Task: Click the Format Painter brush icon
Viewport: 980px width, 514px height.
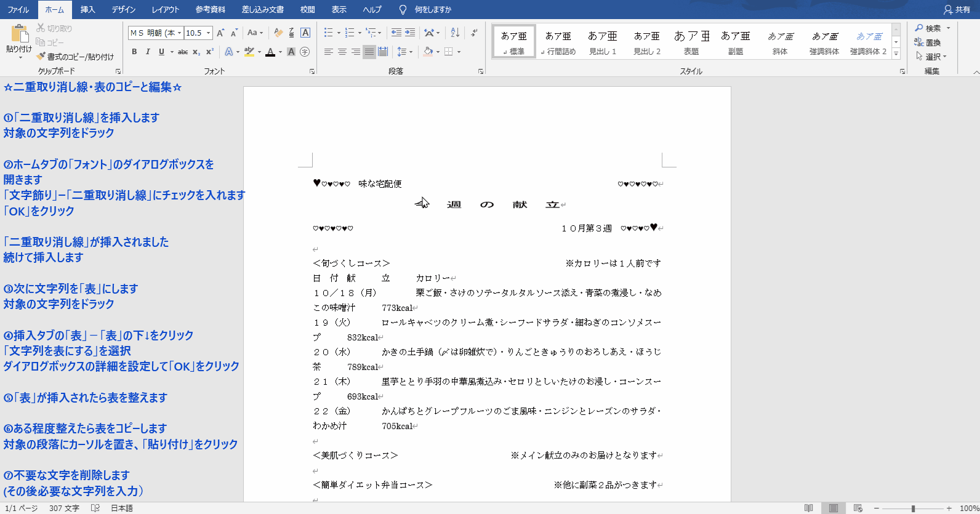Action: click(41, 57)
